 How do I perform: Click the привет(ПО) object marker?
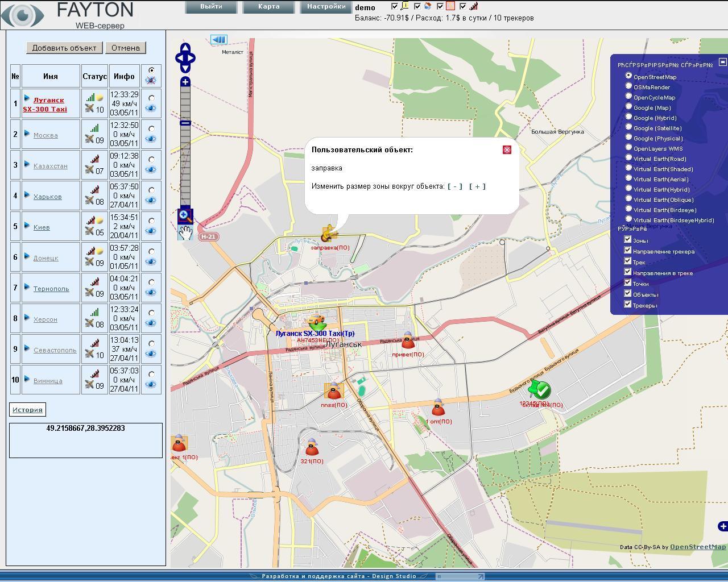[408, 340]
